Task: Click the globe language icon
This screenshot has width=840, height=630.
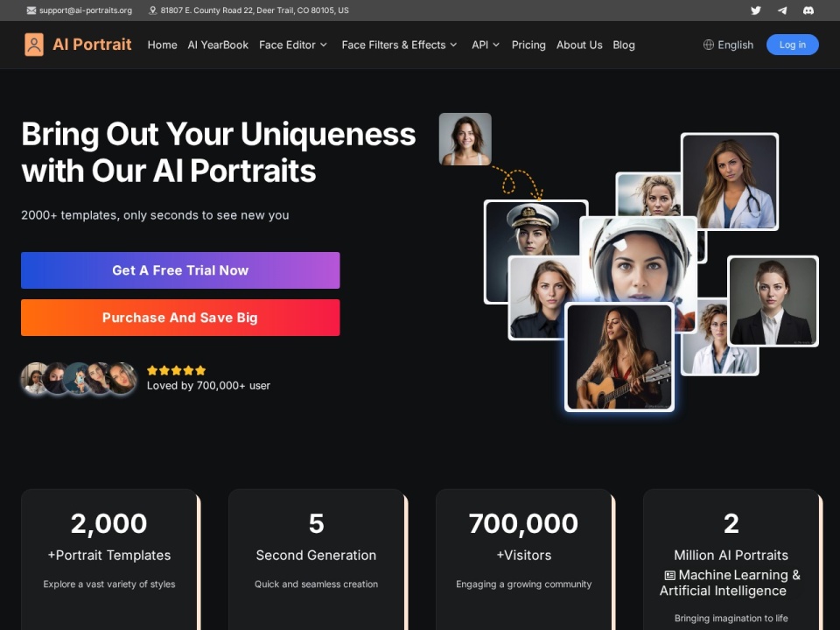Action: 708,45
